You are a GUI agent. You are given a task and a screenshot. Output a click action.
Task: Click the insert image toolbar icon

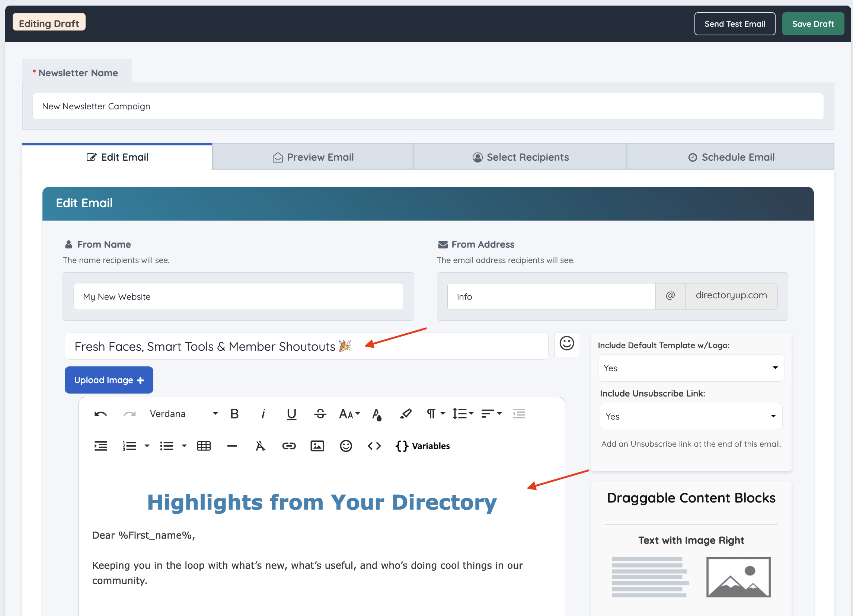click(317, 446)
